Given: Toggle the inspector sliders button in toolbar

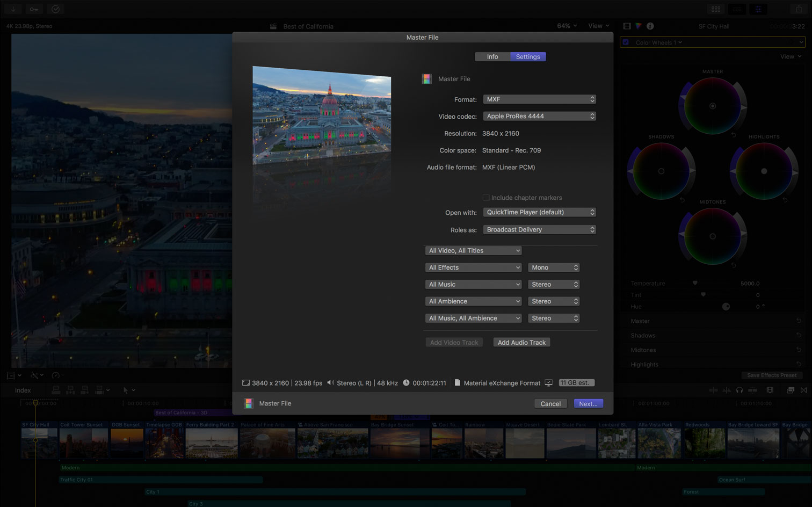Looking at the screenshot, I should (758, 9).
